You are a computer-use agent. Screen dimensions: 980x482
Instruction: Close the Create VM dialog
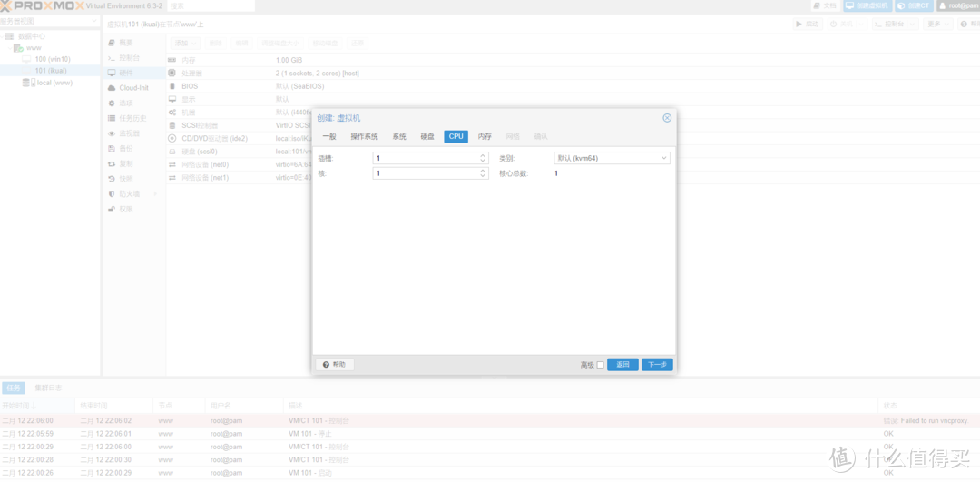coord(667,118)
